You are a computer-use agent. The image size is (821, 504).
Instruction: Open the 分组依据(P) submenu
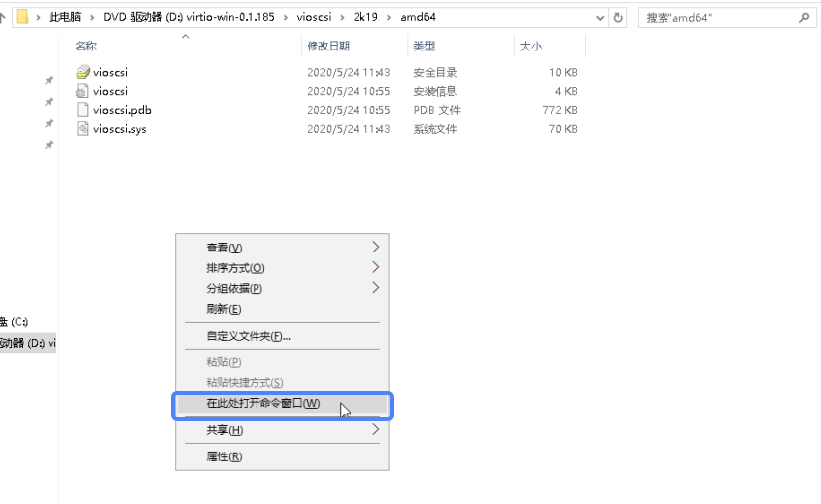coord(282,288)
